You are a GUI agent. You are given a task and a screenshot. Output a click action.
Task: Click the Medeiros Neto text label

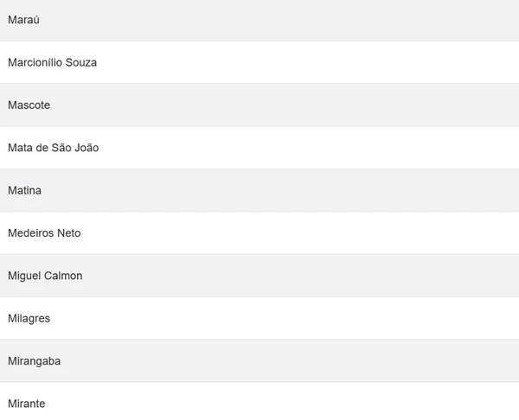44,233
